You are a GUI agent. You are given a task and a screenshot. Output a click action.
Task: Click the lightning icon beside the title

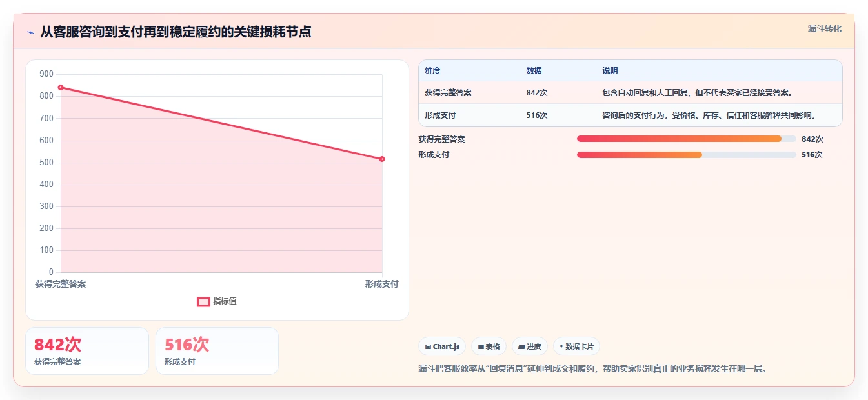[31, 32]
